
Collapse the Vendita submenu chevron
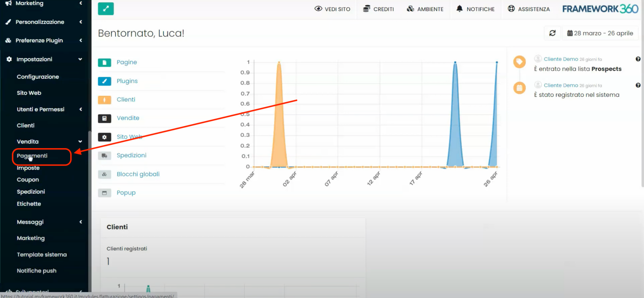pos(80,141)
